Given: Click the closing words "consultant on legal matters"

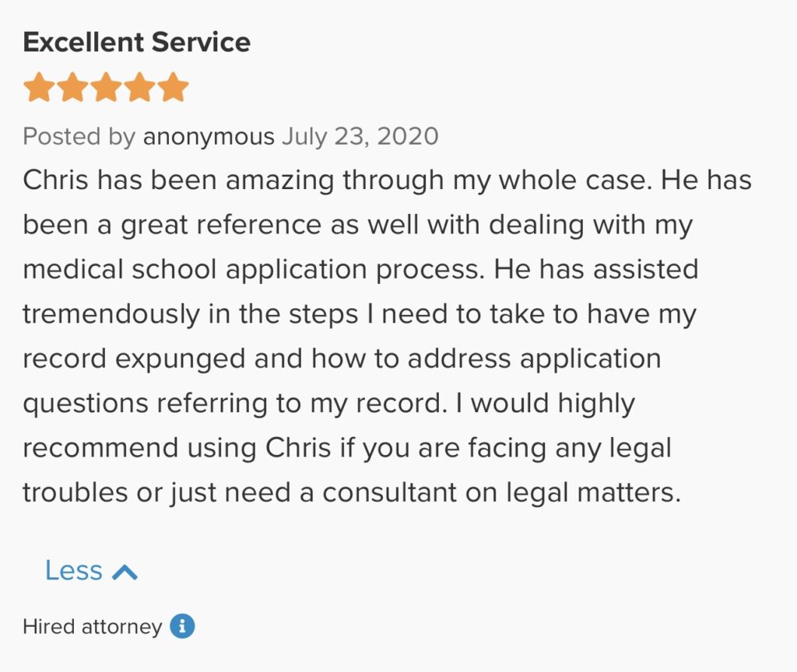Looking at the screenshot, I should click(x=501, y=493).
